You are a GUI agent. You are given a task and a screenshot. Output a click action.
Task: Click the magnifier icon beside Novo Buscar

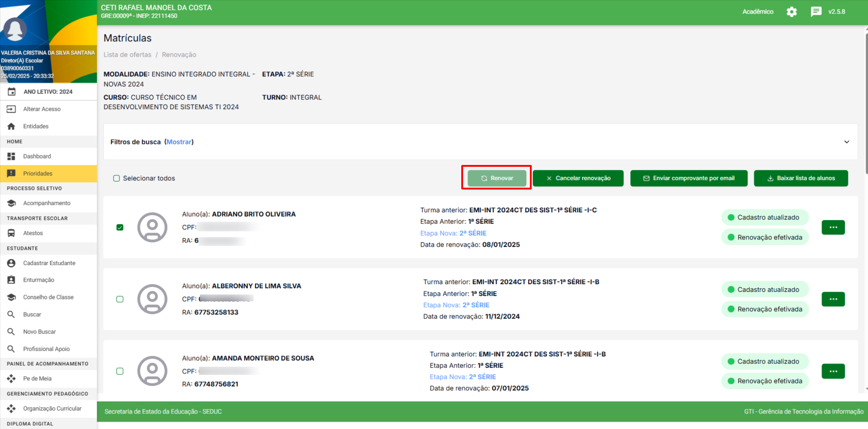[x=11, y=332]
